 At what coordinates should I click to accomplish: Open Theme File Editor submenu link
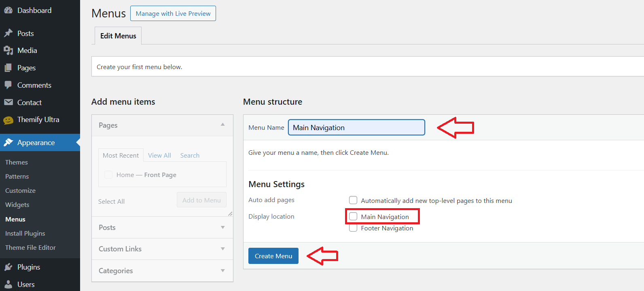[30, 248]
